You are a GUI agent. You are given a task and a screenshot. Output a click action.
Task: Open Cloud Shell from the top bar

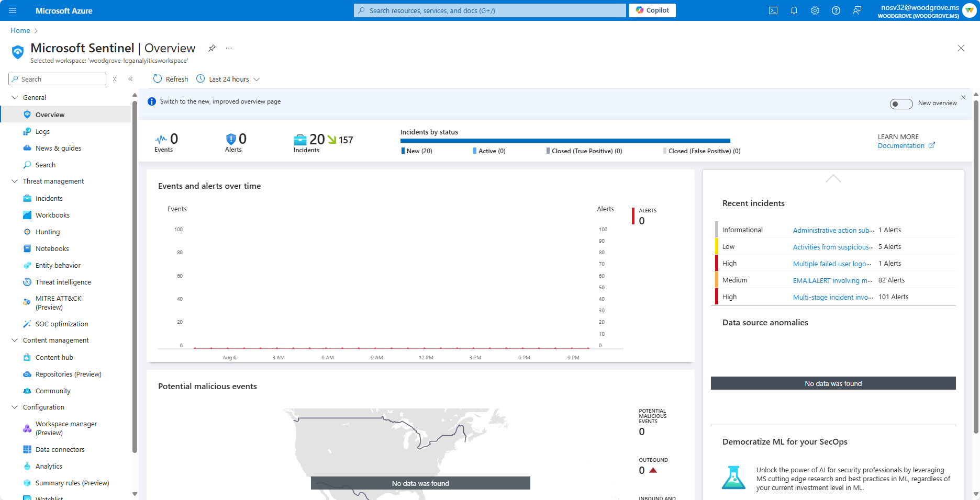[x=773, y=10]
